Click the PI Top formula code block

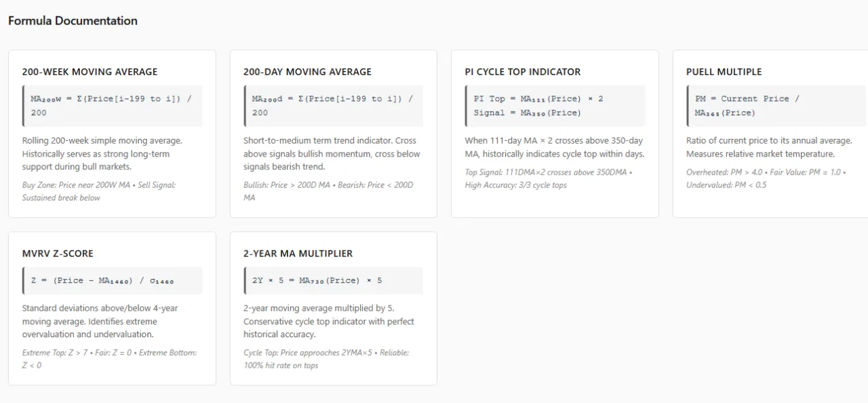coord(554,106)
